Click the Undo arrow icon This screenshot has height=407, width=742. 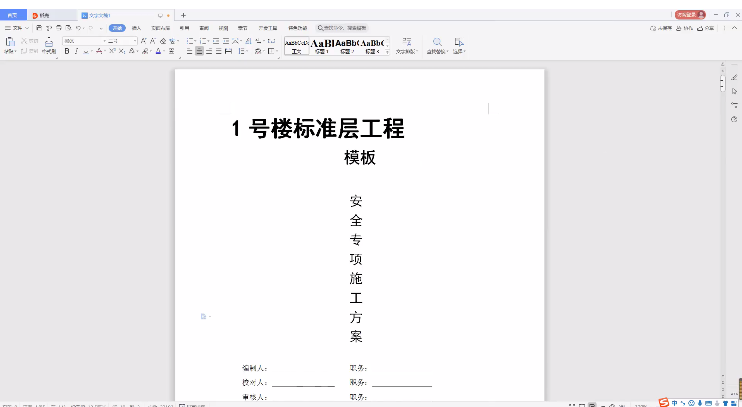click(x=79, y=28)
